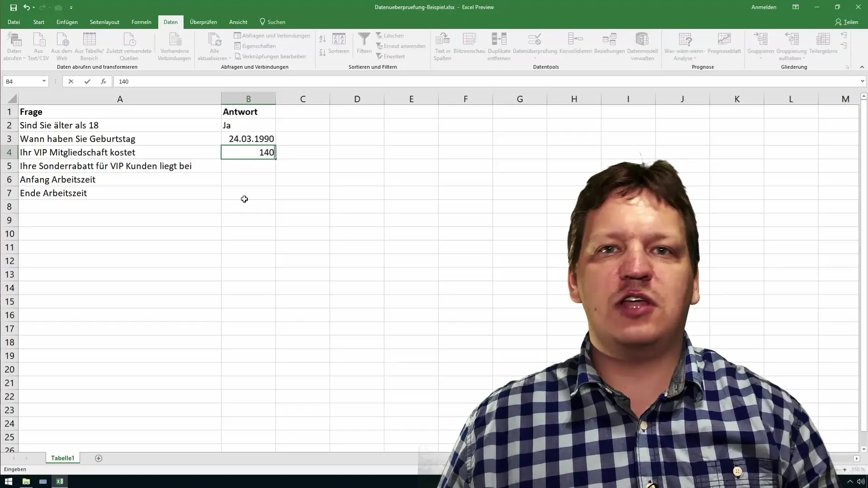The height and width of the screenshot is (488, 868).
Task: Select Aus Tabelle/Bereich icon
Action: tap(89, 46)
